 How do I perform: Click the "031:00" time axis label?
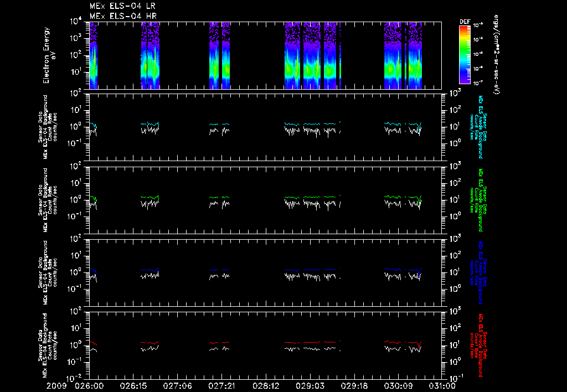pos(441,386)
